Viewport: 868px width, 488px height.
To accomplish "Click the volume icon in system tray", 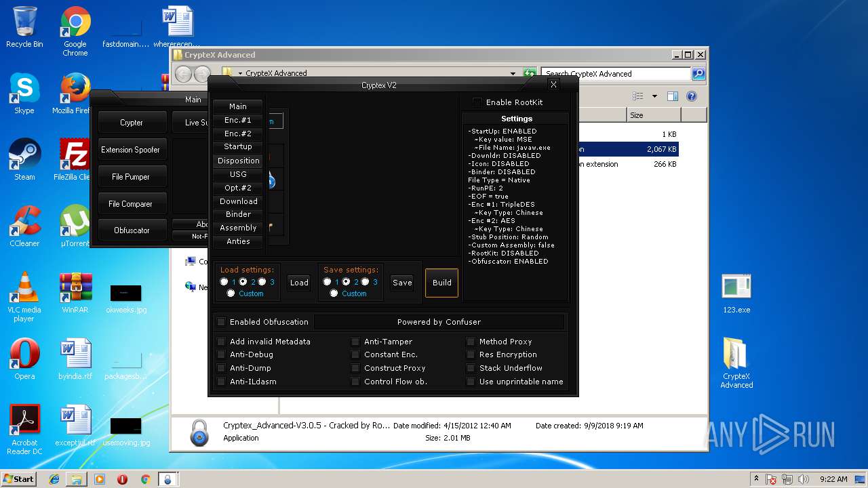I will (x=804, y=479).
